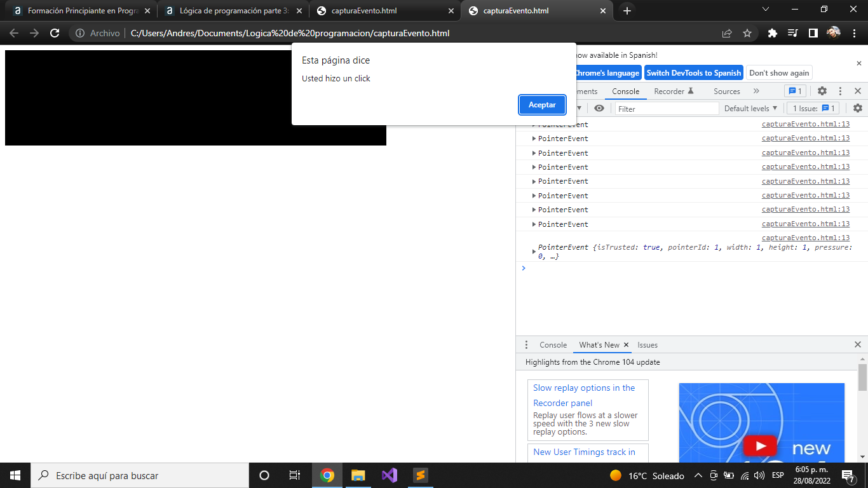Select the Console tab in the top DevTools bar

(626, 91)
